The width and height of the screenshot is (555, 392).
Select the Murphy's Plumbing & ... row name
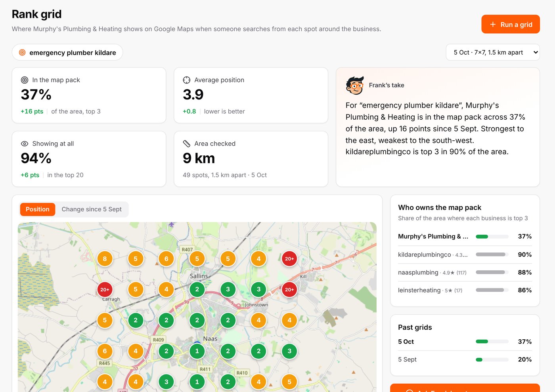pyautogui.click(x=433, y=236)
